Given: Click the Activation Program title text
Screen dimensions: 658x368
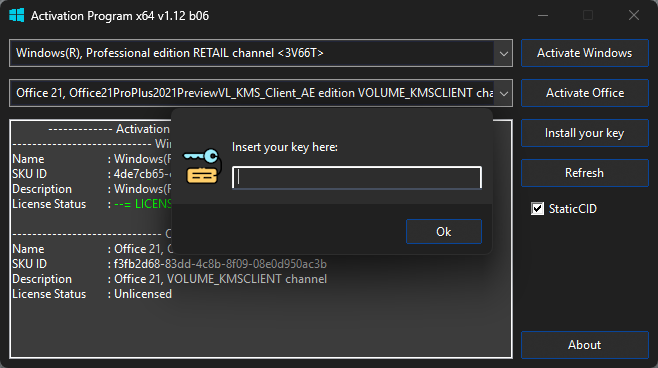Looking at the screenshot, I should pos(120,16).
